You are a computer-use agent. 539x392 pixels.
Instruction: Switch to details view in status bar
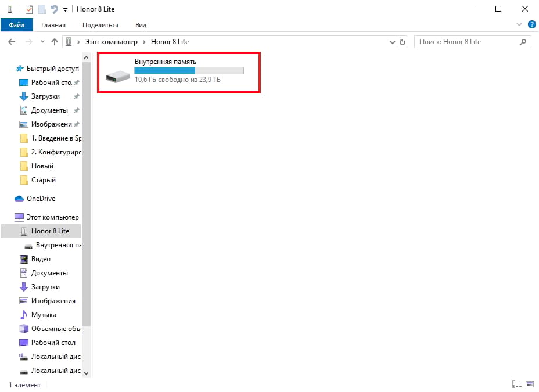[516, 384]
